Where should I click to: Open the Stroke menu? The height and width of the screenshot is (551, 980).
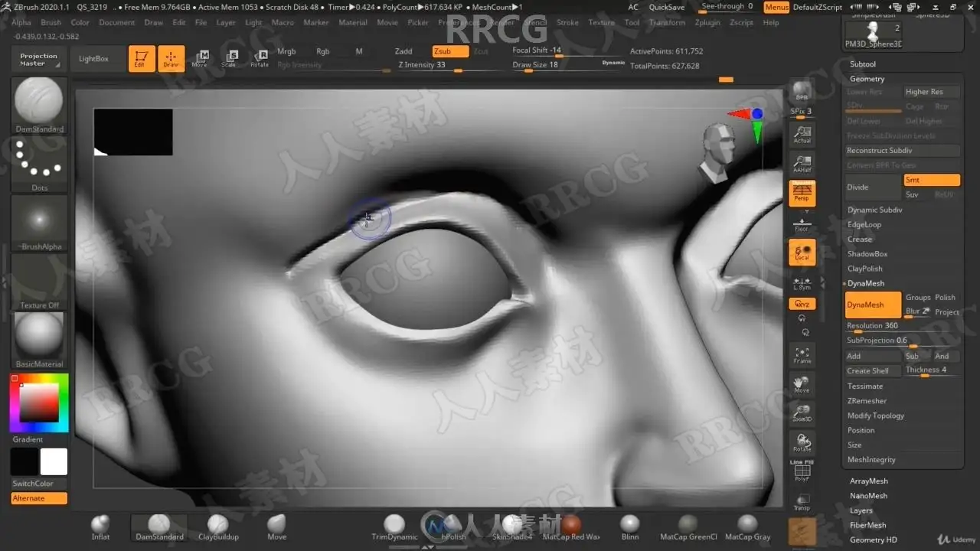567,23
